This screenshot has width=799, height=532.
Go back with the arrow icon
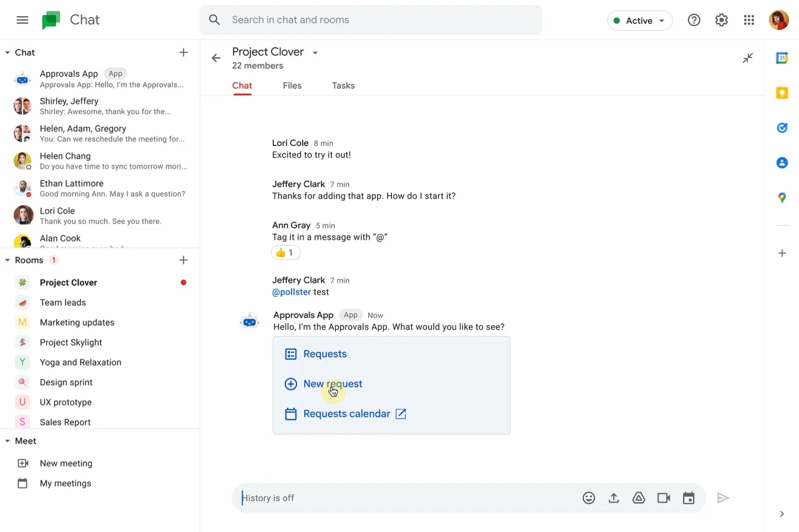point(216,58)
